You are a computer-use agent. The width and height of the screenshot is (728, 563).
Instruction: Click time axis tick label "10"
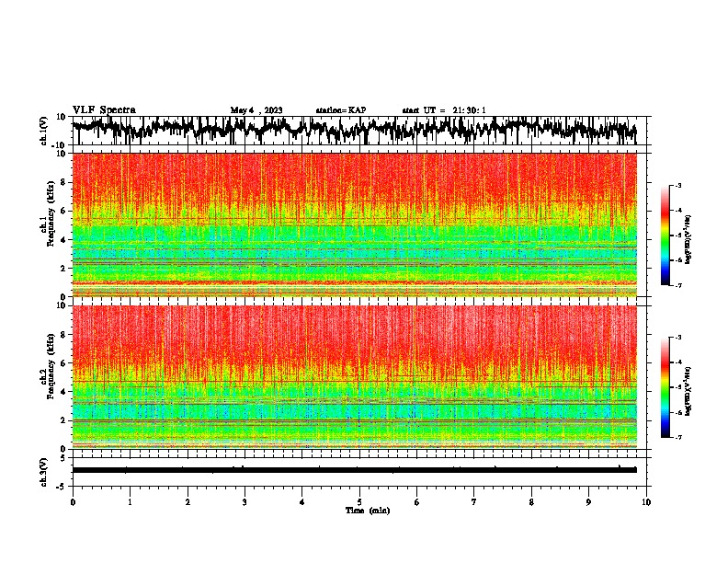pos(646,502)
